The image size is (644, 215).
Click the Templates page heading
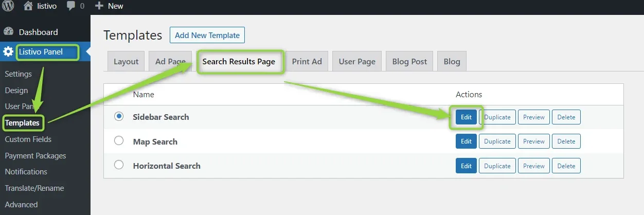pyautogui.click(x=133, y=35)
